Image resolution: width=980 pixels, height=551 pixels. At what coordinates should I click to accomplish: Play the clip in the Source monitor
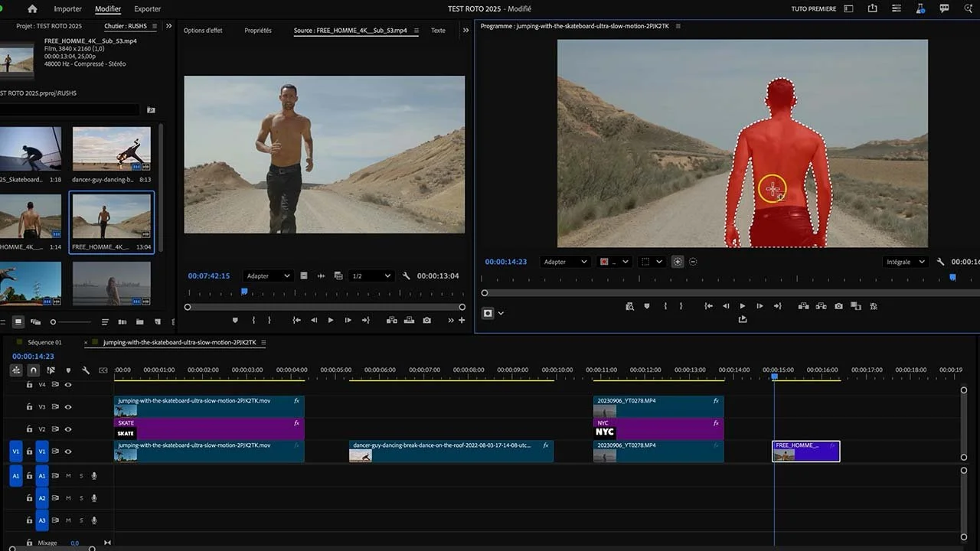click(x=331, y=320)
